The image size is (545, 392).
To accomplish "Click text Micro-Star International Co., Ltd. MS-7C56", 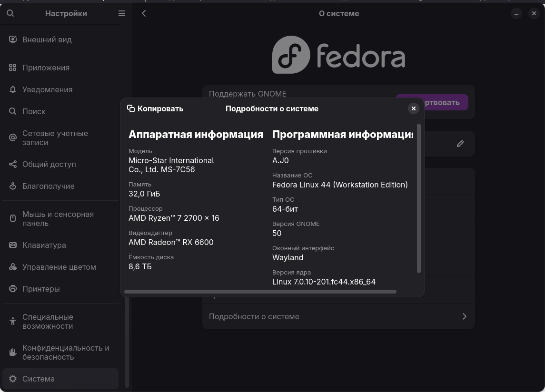I will click(171, 165).
